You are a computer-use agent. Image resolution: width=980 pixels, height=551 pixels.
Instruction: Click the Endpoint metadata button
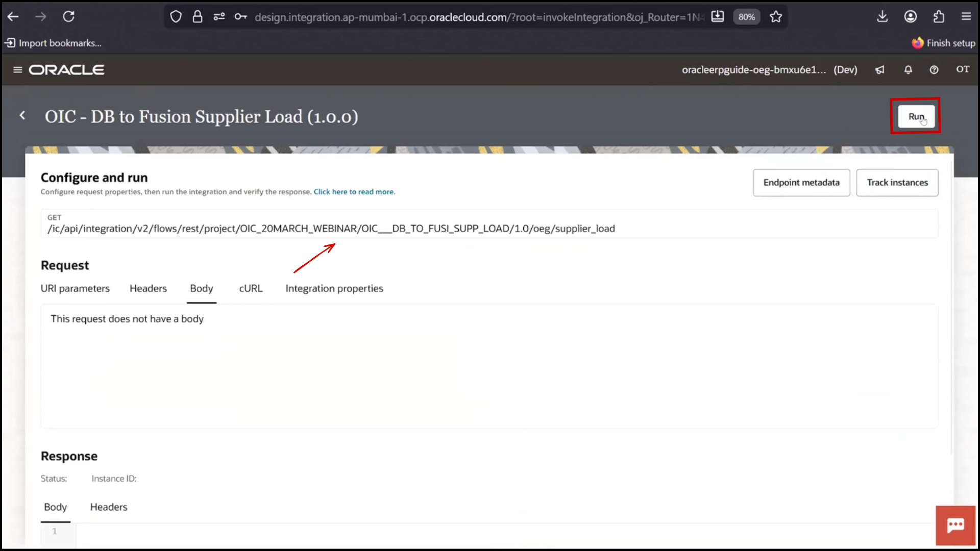[801, 183]
